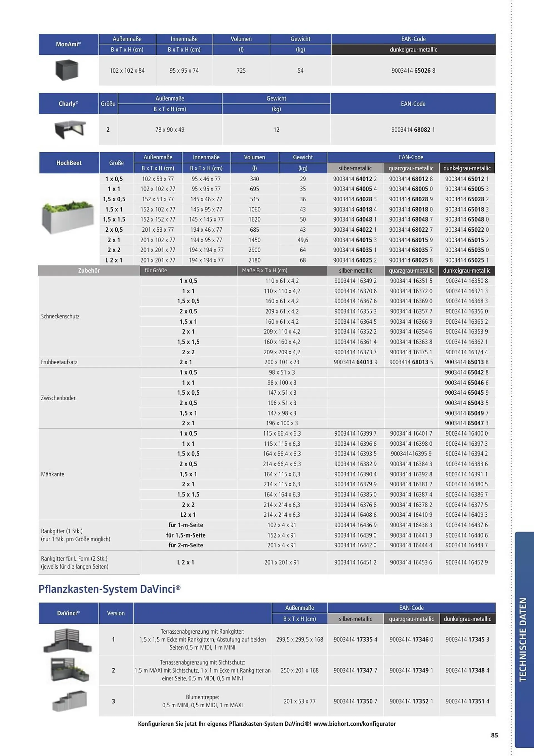Viewport: 534px width, 756px height.
Task: Click the Schneckenschutz accessory label
Action: pos(60,316)
